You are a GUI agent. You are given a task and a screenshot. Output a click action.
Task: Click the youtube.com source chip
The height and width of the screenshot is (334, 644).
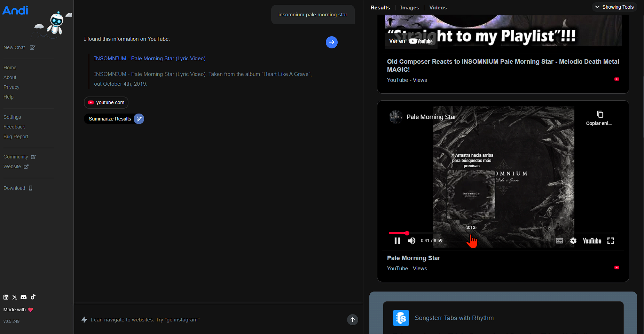(106, 102)
